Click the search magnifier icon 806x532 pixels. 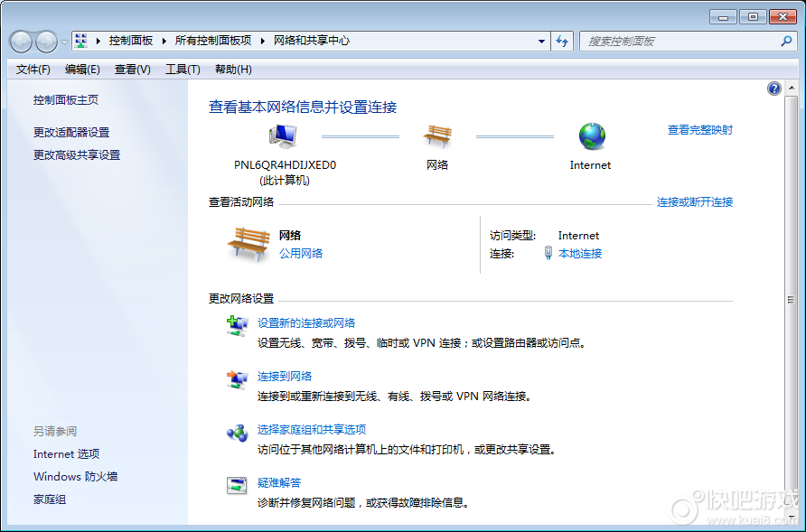(787, 41)
